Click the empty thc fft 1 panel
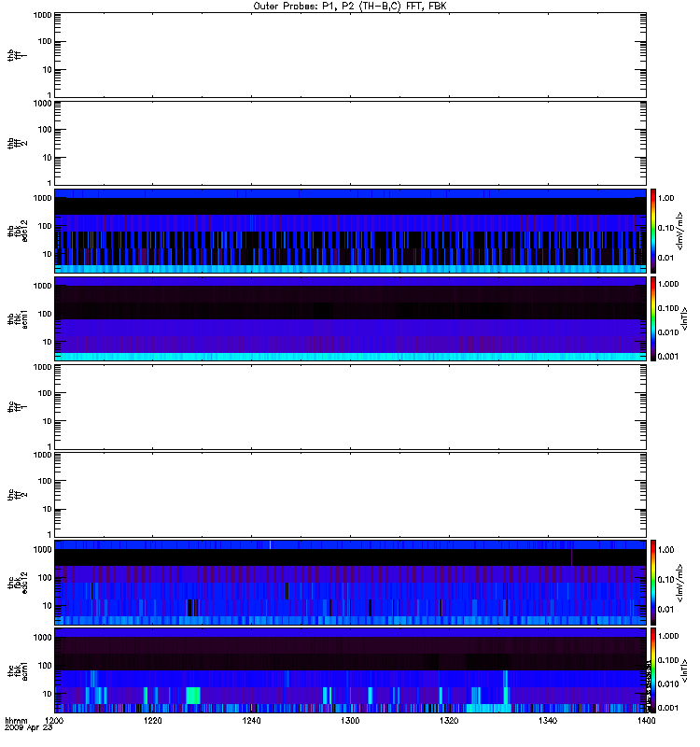This screenshot has width=700, height=747. (x=350, y=407)
